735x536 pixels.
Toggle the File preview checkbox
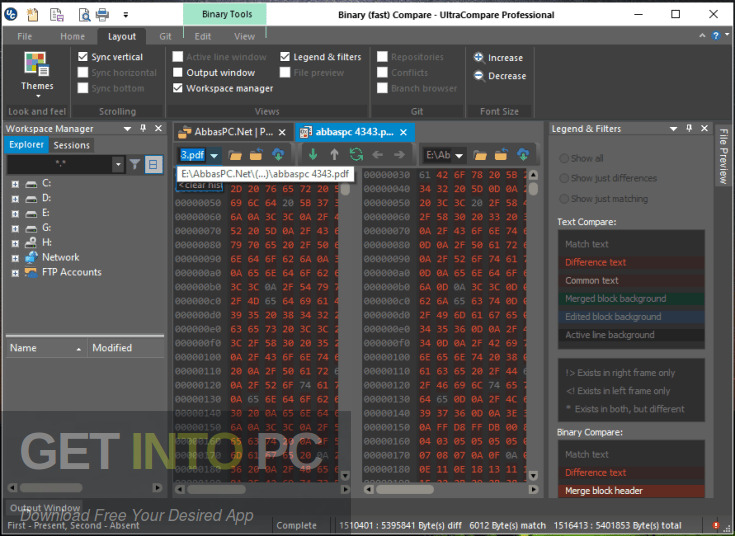pos(285,72)
